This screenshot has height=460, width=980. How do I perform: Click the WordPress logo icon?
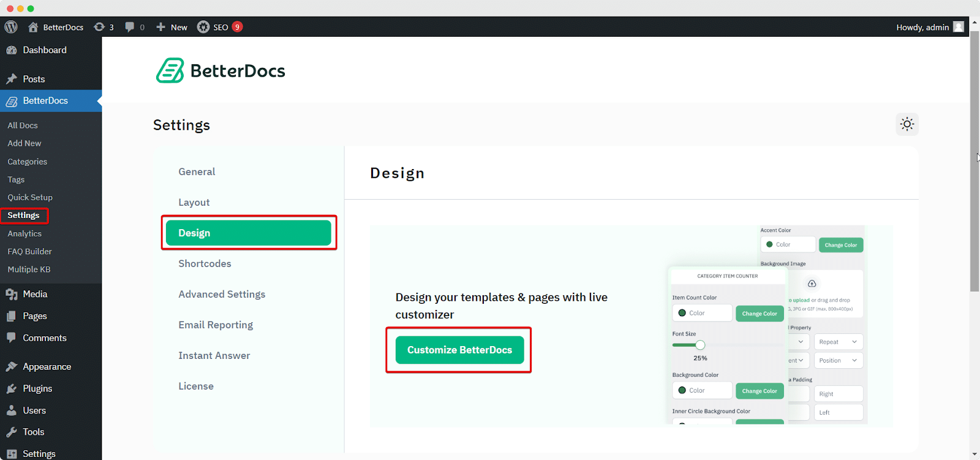[x=11, y=27]
